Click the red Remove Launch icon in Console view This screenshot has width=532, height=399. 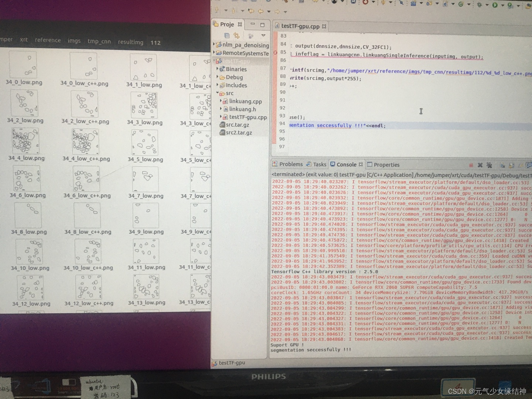click(480, 166)
